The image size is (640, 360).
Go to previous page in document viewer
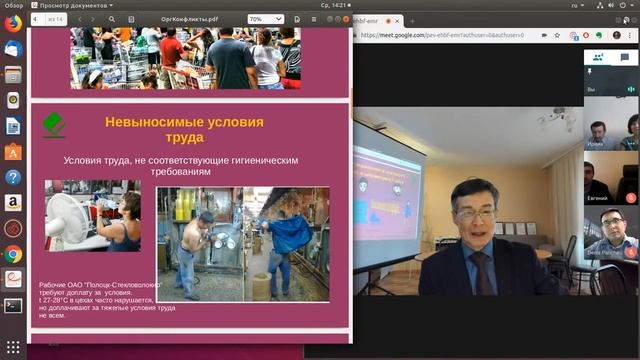pos(80,19)
